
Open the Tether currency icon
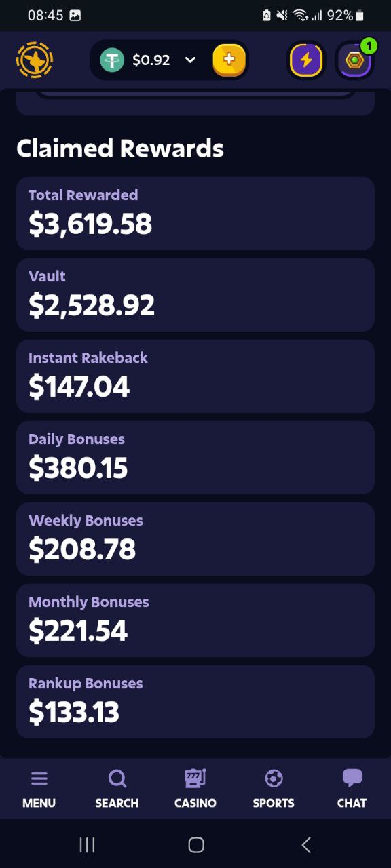coord(112,60)
